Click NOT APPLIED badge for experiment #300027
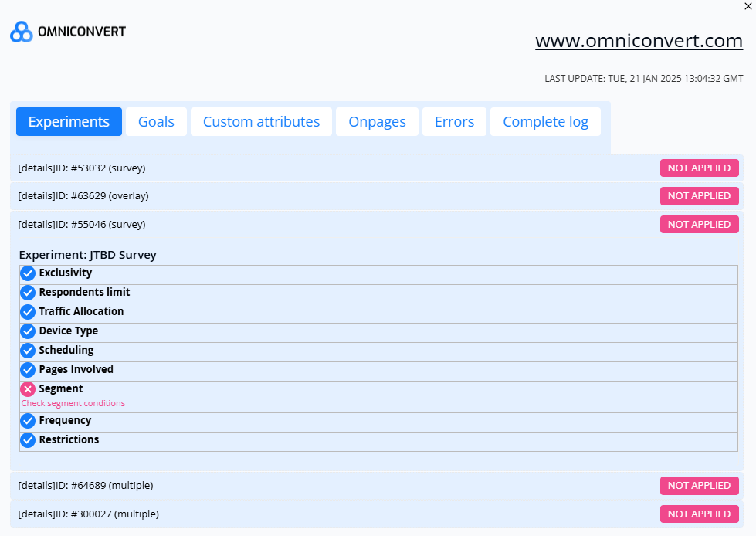Screen dimensions: 756x536 point(699,514)
